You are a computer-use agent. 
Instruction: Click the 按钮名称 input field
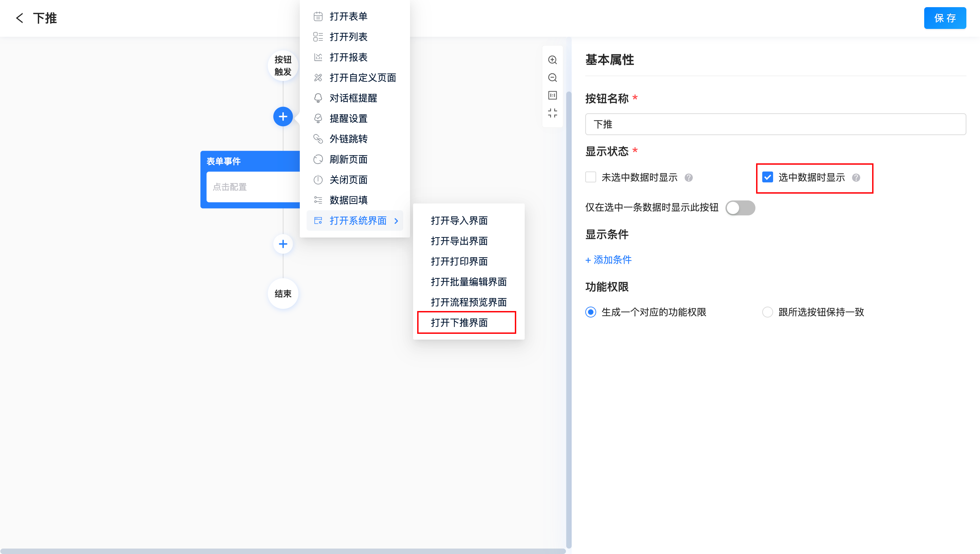click(x=775, y=125)
